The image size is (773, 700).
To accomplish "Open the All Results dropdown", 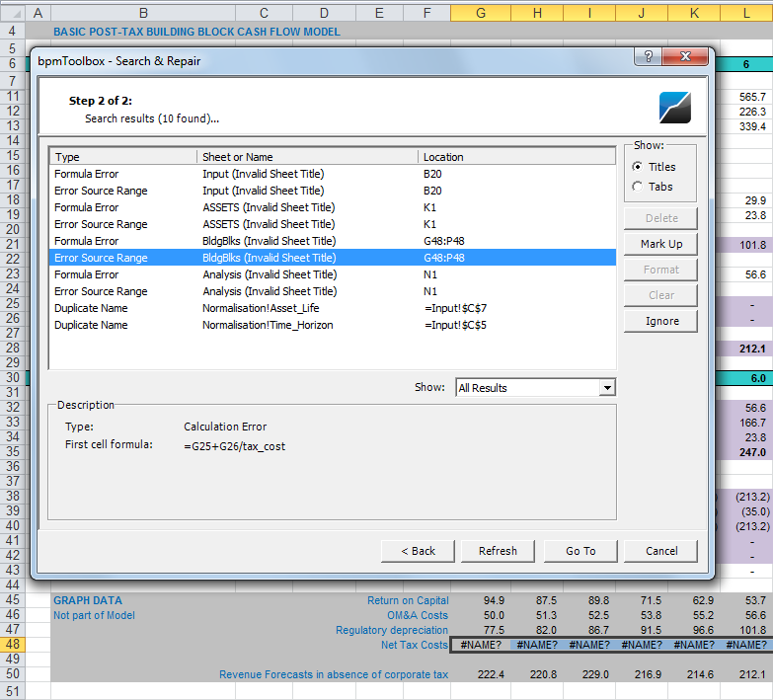I will click(608, 387).
